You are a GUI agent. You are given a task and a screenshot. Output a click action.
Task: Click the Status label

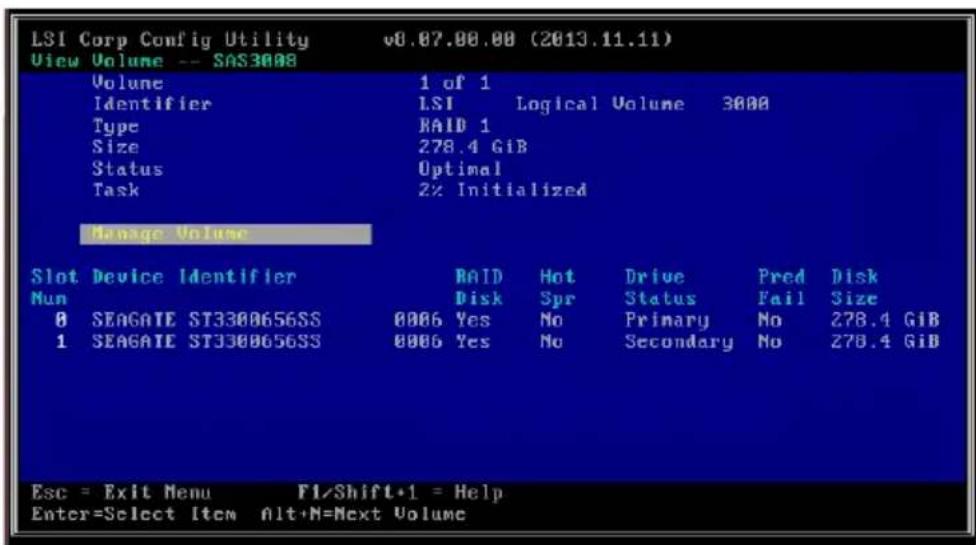pyautogui.click(x=128, y=169)
